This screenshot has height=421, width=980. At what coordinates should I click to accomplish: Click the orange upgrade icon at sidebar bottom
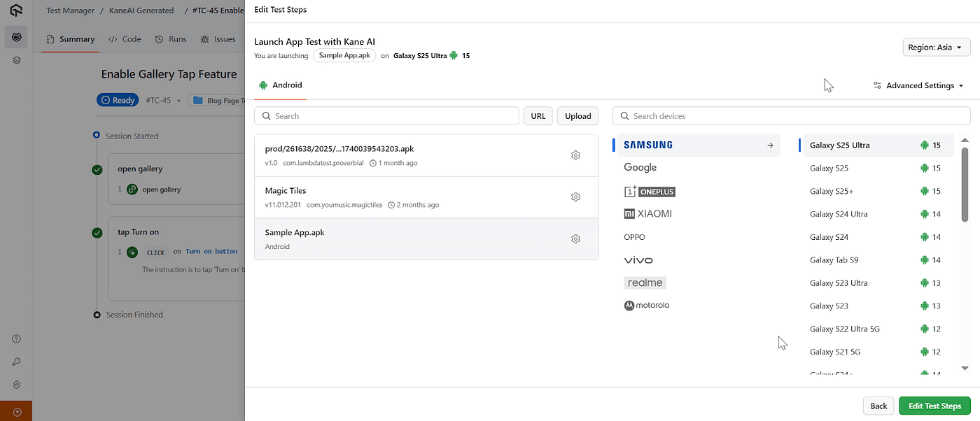(16, 412)
